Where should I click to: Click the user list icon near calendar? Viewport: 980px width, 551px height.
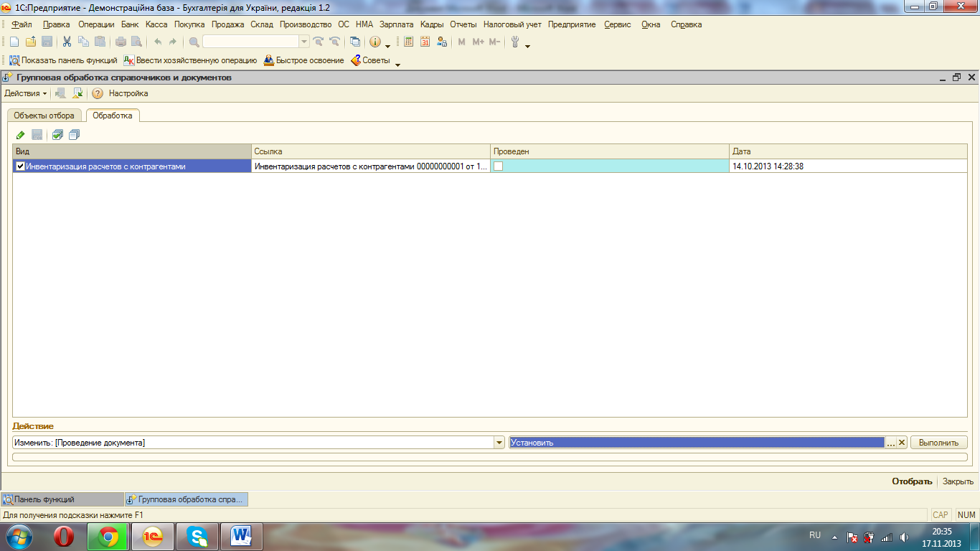(442, 42)
